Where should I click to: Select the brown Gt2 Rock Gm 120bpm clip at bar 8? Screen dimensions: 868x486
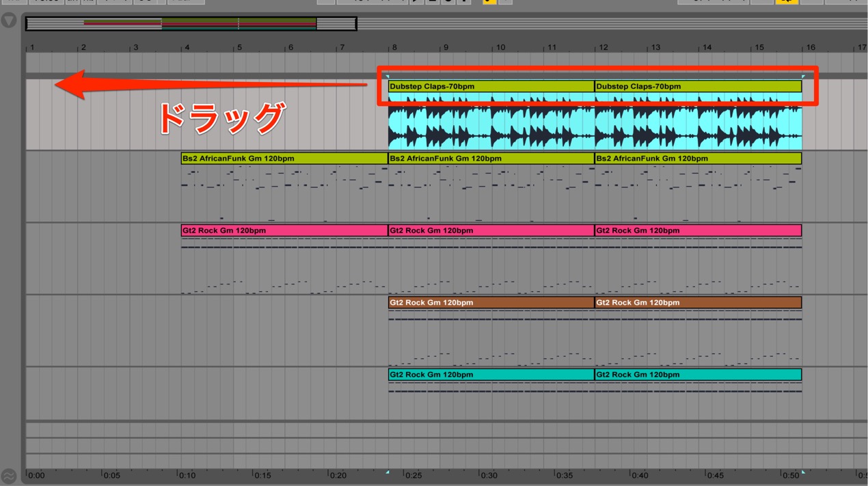[x=491, y=302]
